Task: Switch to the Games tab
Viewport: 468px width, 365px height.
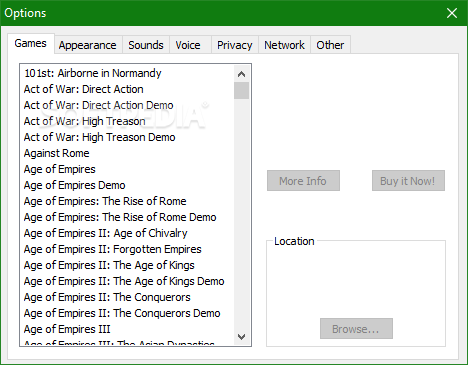Action: point(31,43)
